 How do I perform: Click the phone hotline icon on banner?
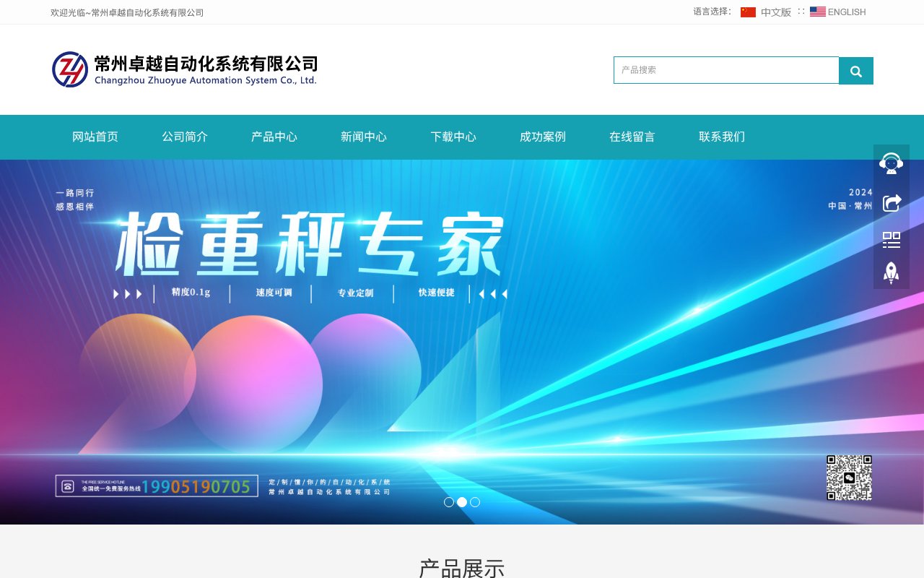pyautogui.click(x=69, y=486)
